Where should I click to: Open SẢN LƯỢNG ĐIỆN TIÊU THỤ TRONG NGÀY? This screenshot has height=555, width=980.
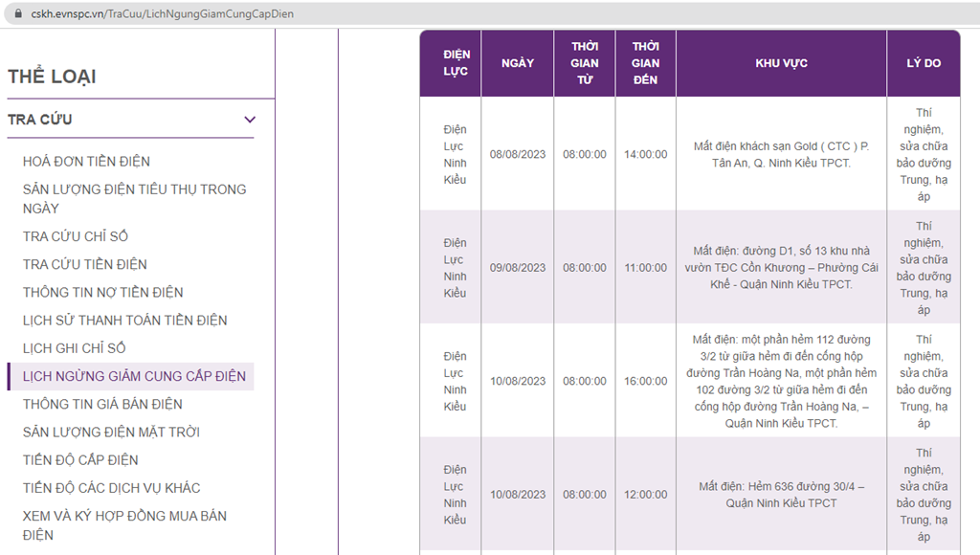click(x=134, y=199)
